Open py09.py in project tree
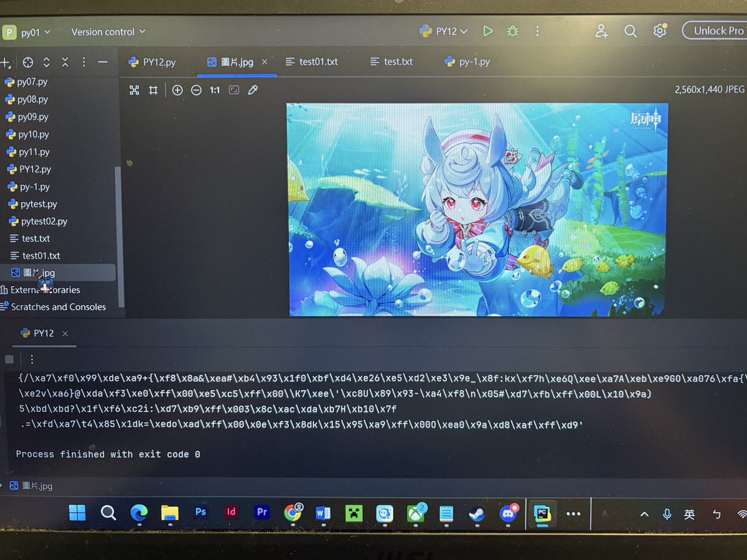Image resolution: width=747 pixels, height=560 pixels. point(27,117)
